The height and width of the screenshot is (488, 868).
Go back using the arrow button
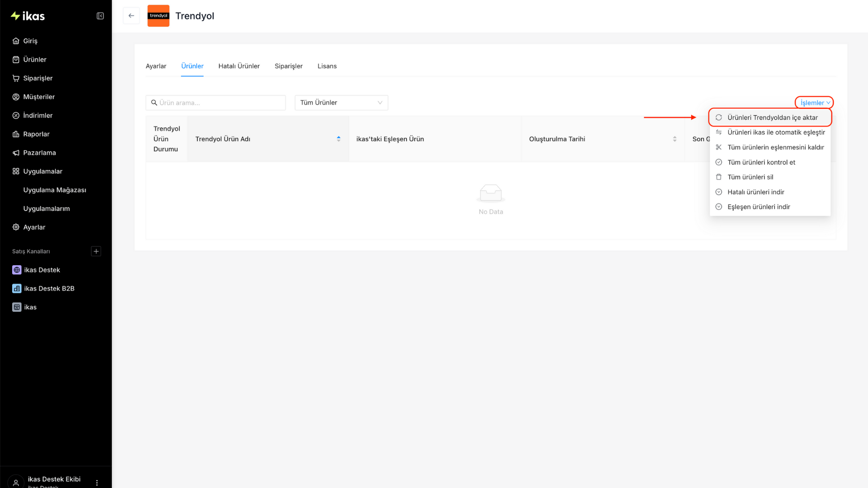click(131, 16)
